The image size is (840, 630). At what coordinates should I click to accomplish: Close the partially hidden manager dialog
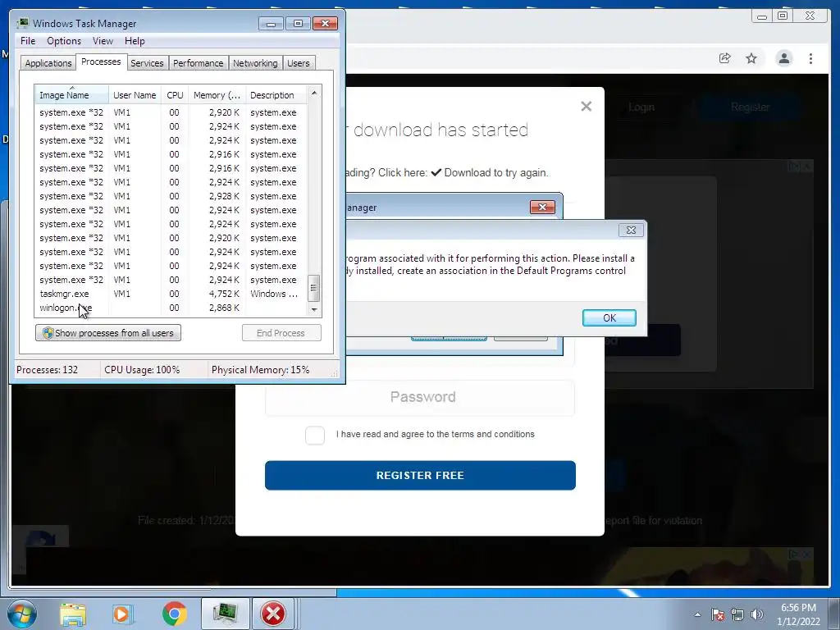pos(542,208)
